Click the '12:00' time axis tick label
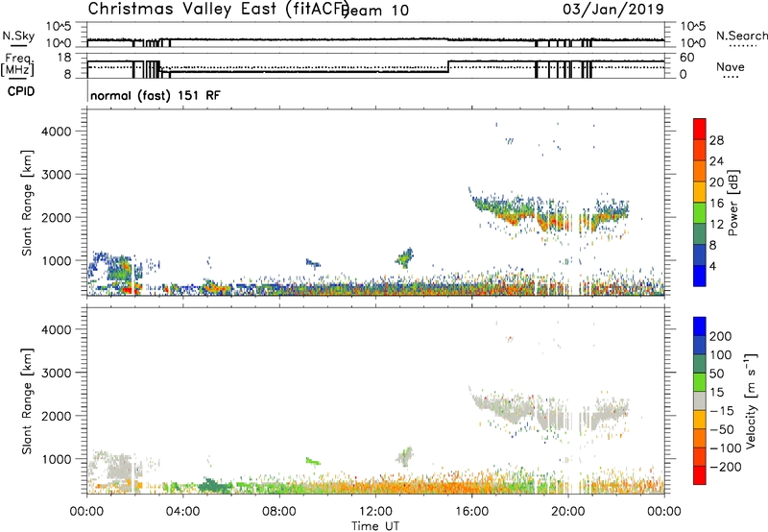This screenshot has width=768, height=532. pyautogui.click(x=375, y=512)
